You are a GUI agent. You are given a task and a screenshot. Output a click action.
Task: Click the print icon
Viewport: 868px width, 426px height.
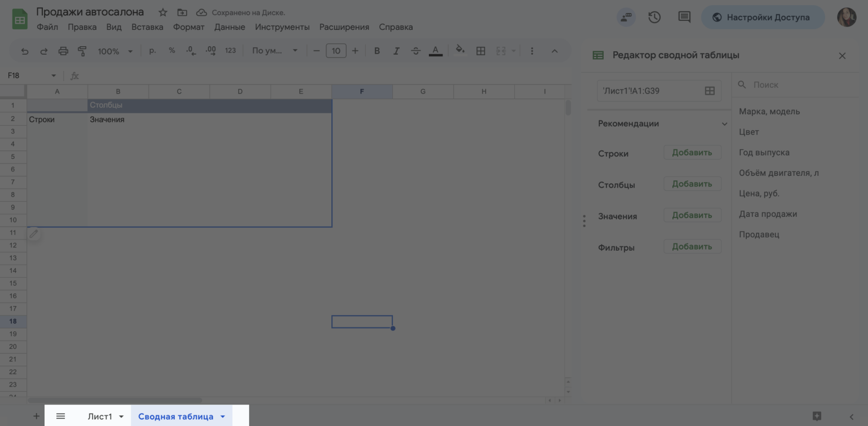click(63, 51)
